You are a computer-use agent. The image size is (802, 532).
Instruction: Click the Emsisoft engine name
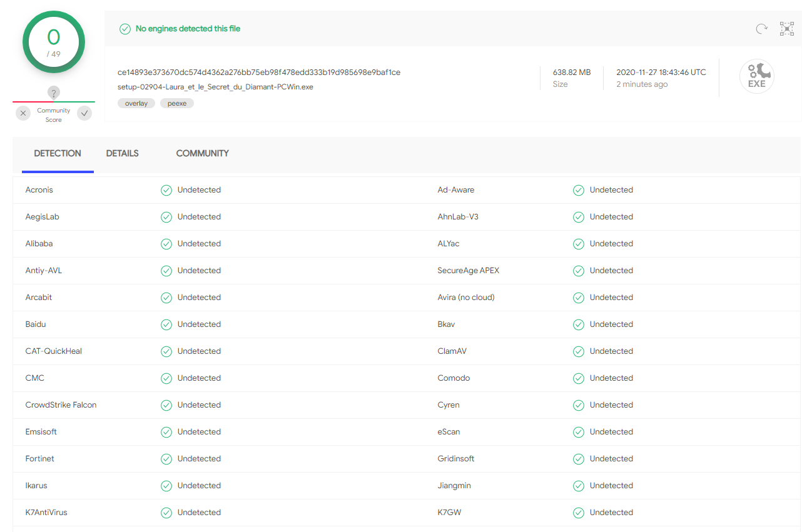(41, 432)
